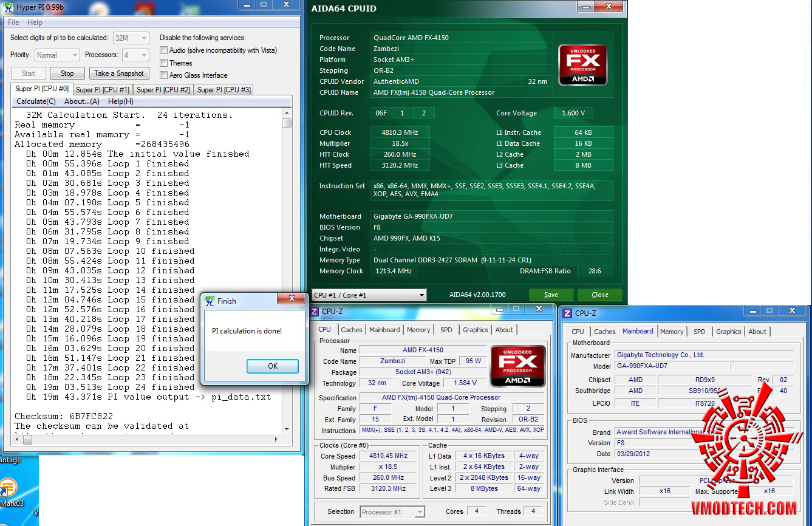Viewport: 812px width, 526px height.
Task: Click the AMD FX logo in AIDA64
Action: pos(582,64)
